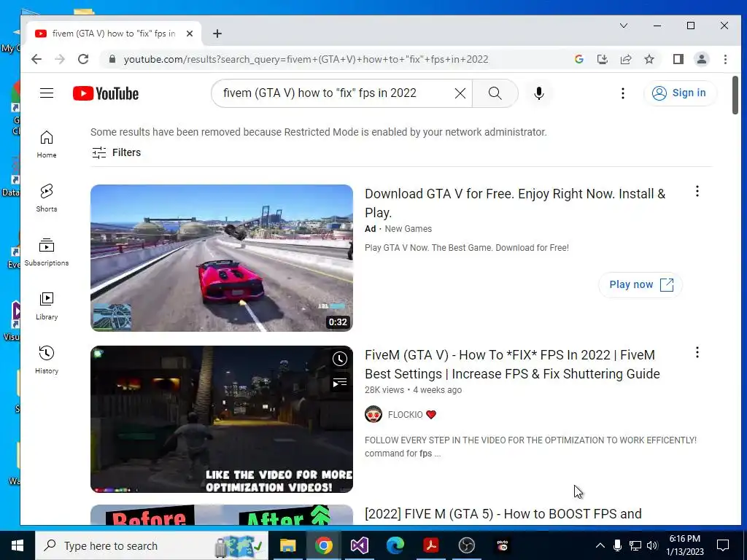
Task: Add FLOCKIO video to Watch later
Action: point(340,359)
